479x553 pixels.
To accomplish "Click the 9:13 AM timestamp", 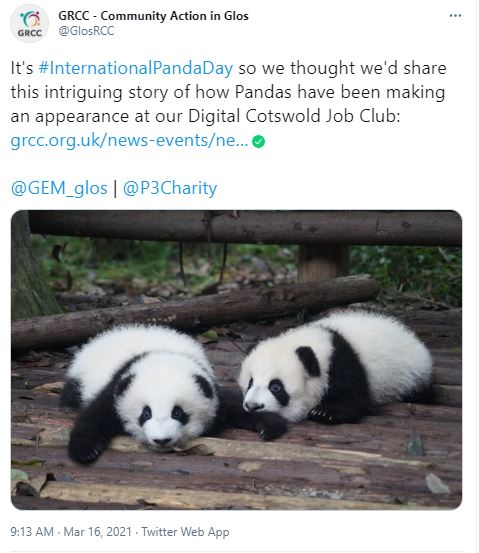I will [32, 531].
